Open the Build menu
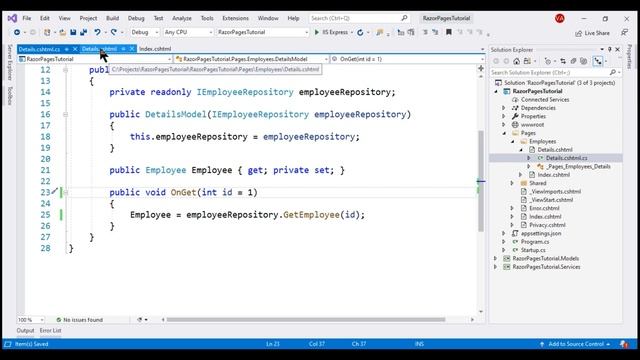 112,18
